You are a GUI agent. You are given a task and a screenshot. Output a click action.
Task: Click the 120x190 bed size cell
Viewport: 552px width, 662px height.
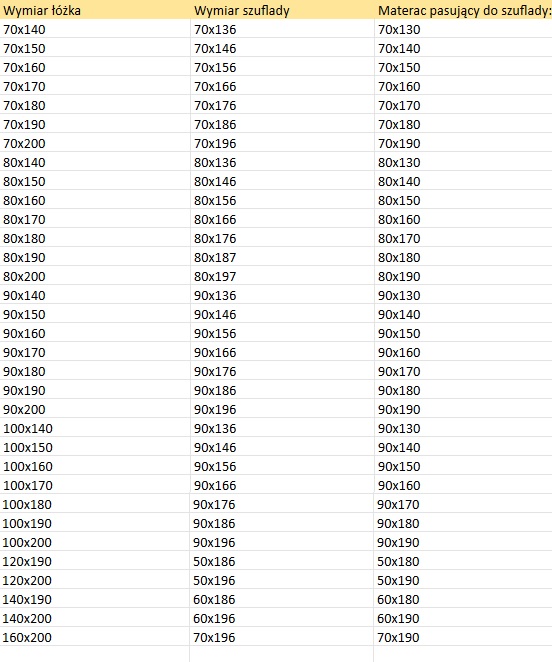point(95,561)
